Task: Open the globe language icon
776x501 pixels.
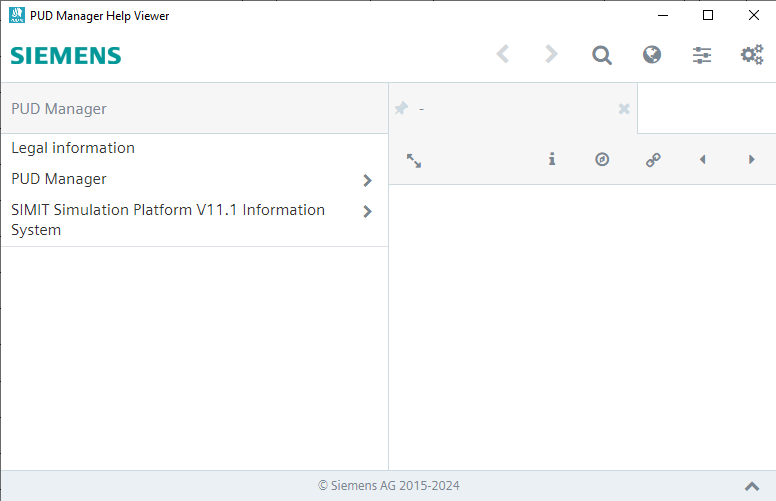Action: click(x=652, y=55)
